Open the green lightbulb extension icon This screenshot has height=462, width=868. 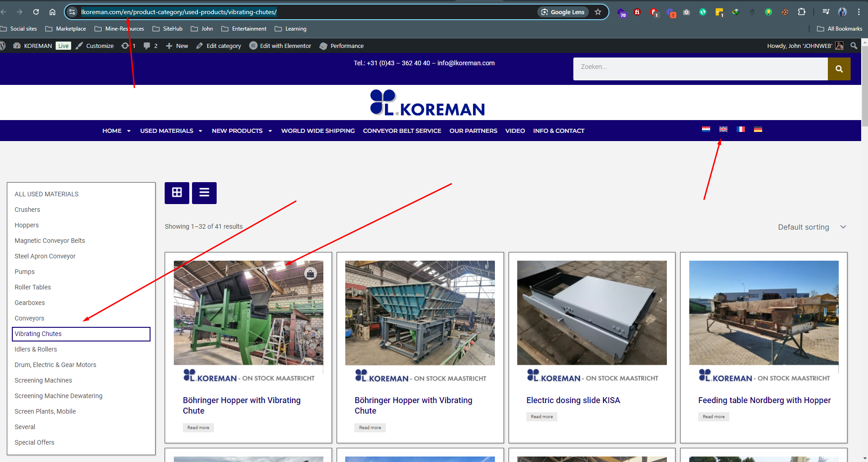769,12
